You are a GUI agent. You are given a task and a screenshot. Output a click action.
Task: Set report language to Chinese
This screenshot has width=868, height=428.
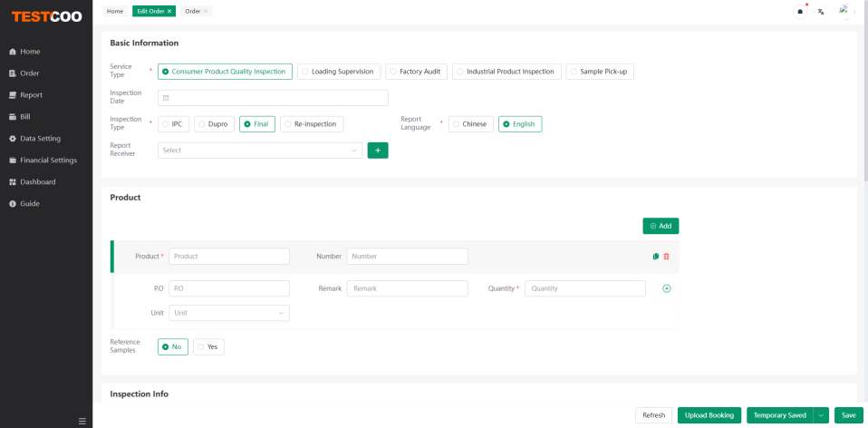tap(470, 124)
